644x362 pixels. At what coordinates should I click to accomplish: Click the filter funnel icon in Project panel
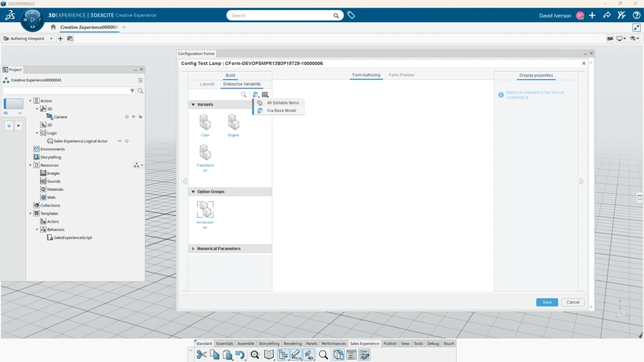(x=132, y=90)
